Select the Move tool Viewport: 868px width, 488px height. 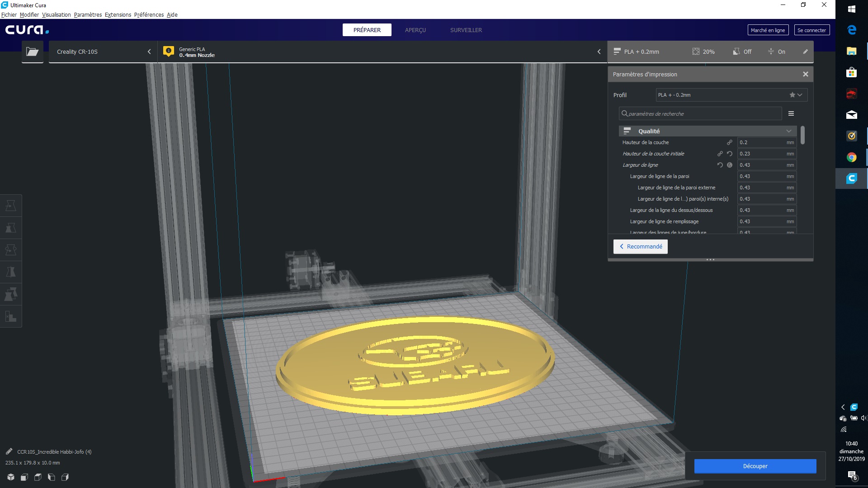point(11,205)
